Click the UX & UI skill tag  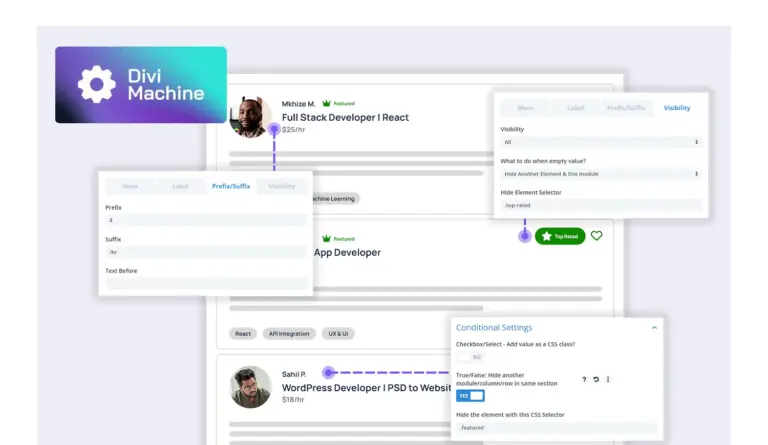coord(338,334)
